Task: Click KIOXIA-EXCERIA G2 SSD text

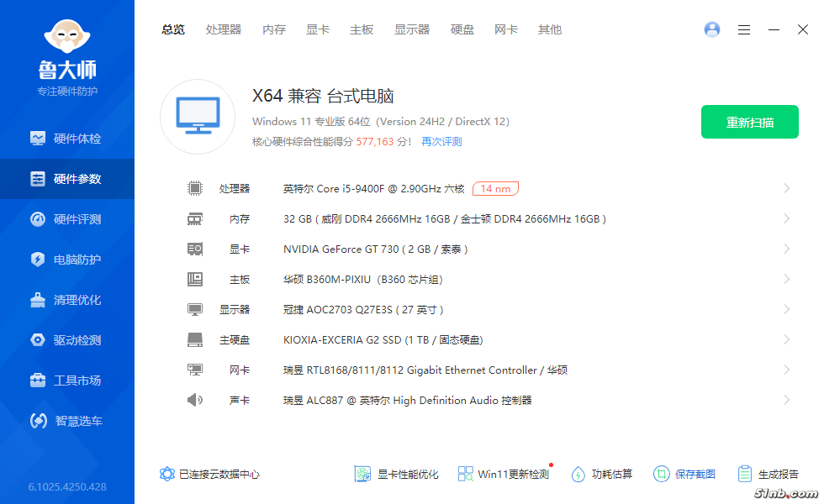Action: [383, 340]
